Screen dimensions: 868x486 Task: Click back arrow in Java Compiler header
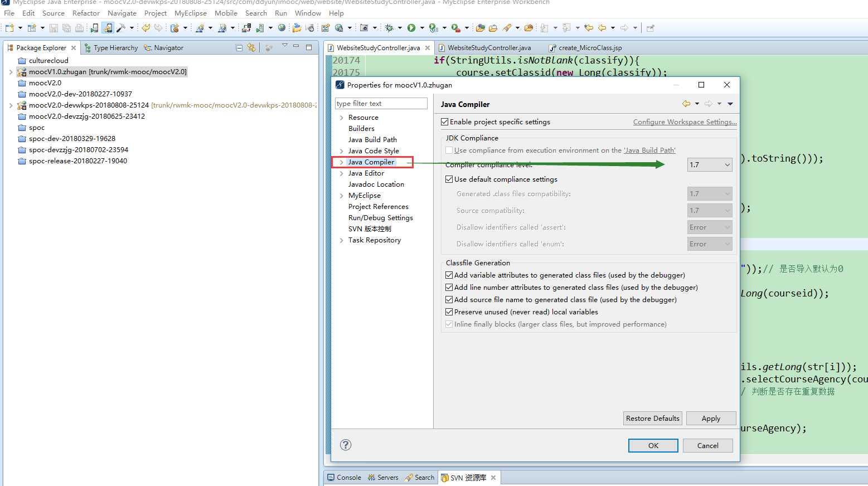[x=686, y=104]
